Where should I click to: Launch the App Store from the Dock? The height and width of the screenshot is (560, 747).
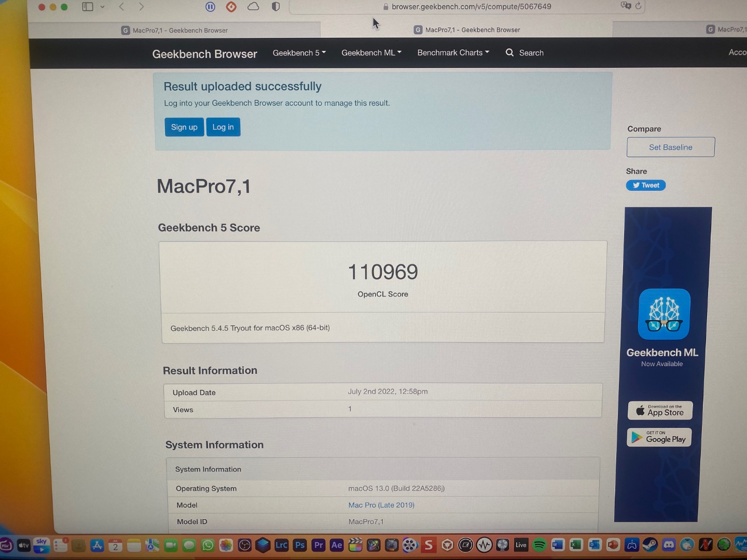[97, 545]
